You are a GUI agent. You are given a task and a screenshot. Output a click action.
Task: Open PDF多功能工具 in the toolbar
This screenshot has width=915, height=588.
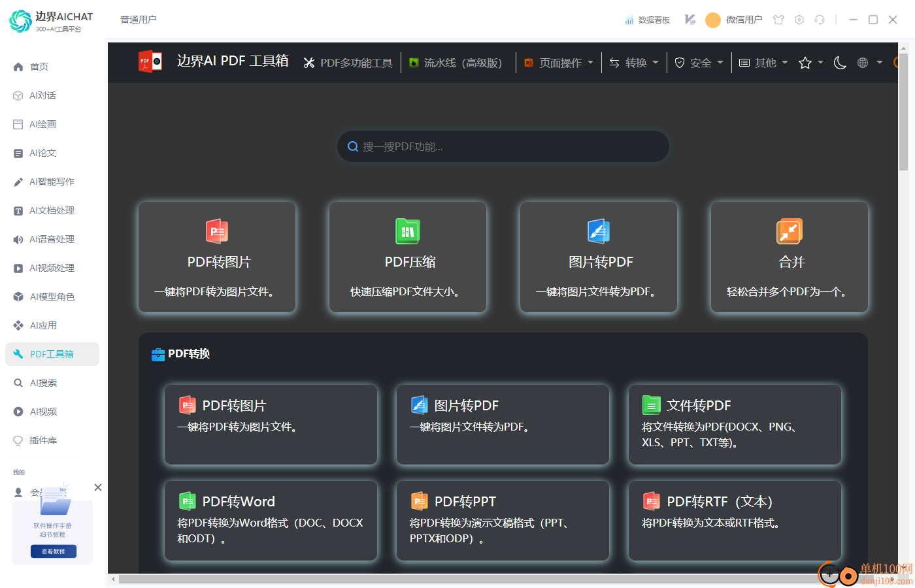pos(348,63)
